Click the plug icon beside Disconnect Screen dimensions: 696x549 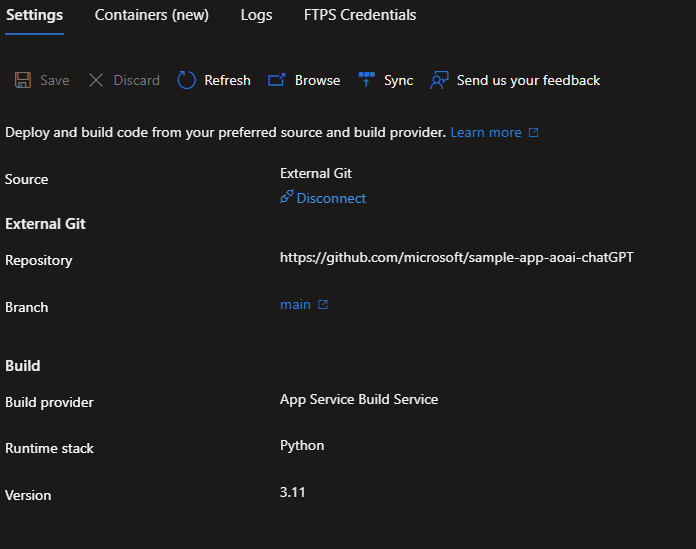[286, 198]
